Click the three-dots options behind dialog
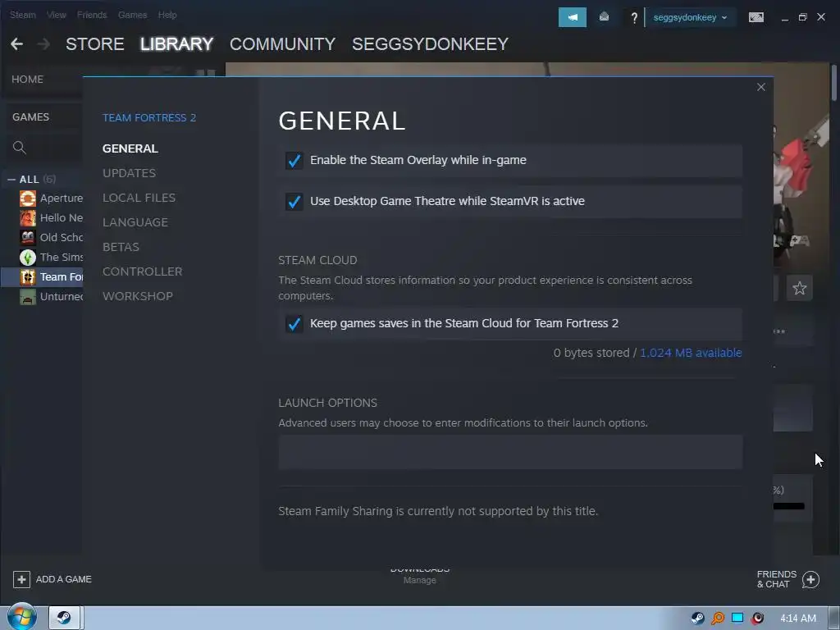This screenshot has width=840, height=630. (779, 331)
